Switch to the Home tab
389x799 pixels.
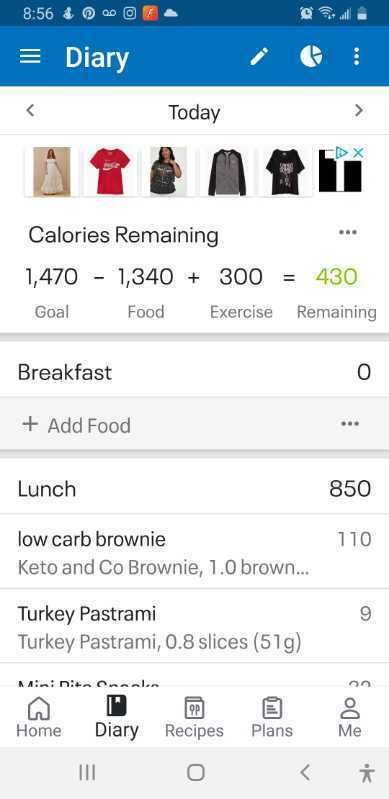point(39,717)
